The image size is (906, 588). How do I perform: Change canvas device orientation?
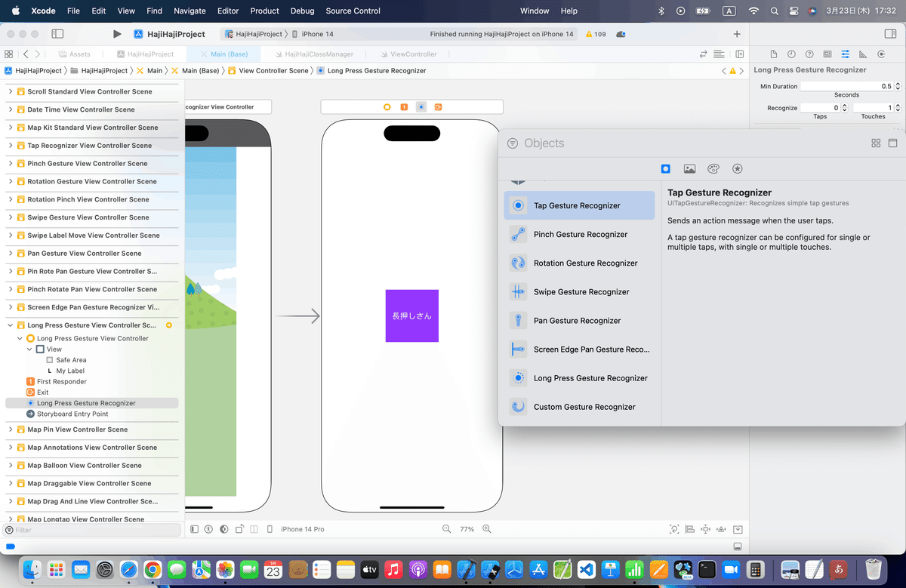(239, 529)
